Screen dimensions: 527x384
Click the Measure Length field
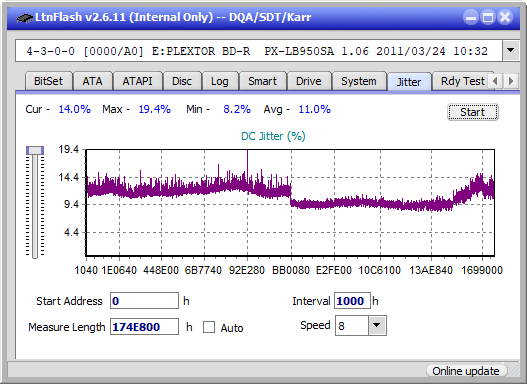coord(145,327)
